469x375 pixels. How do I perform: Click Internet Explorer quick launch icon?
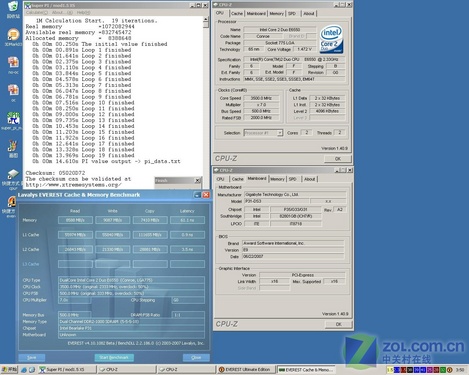[x=24, y=369]
